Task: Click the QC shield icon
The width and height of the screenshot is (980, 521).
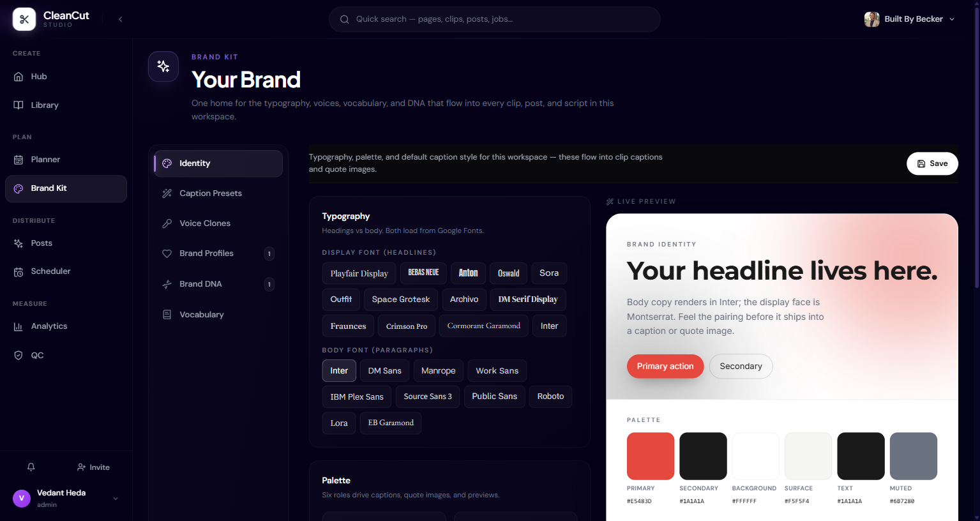Action: click(19, 356)
